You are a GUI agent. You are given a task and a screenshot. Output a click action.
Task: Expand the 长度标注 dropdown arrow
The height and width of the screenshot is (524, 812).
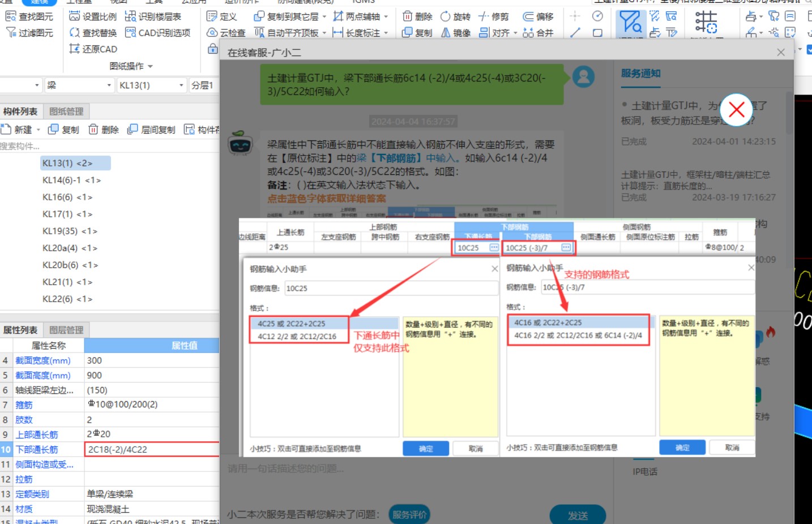386,33
